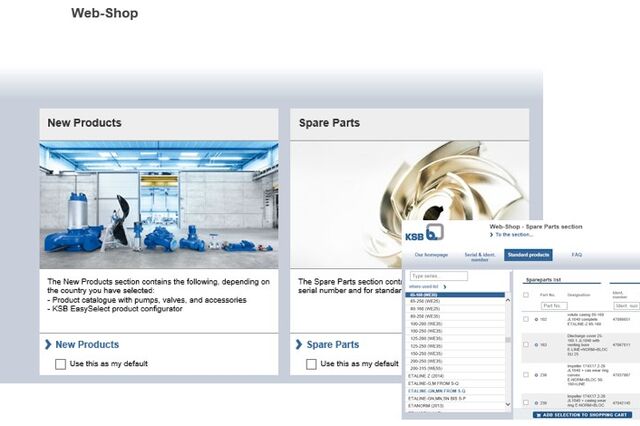
Task: Click the chevron icon beside New Products link
Action: [x=48, y=344]
